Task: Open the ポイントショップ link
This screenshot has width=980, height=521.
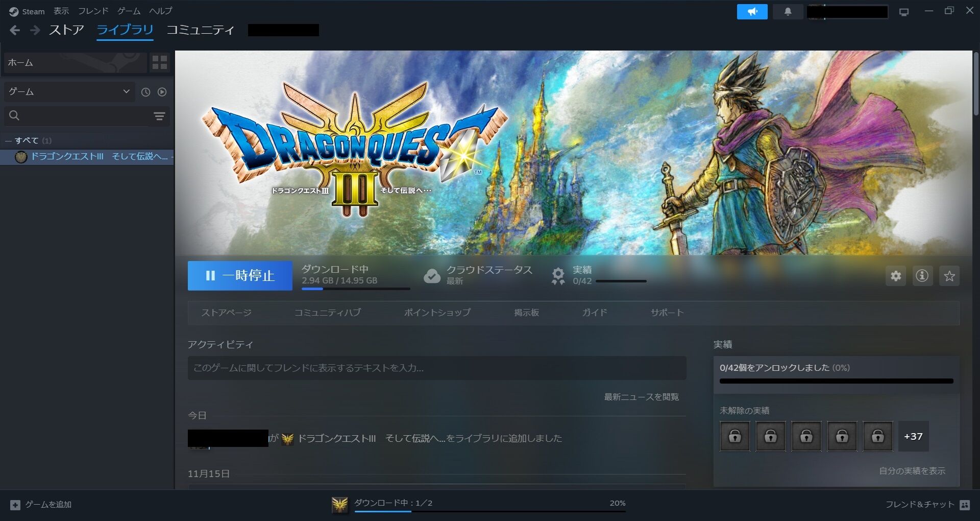Action: coord(437,313)
